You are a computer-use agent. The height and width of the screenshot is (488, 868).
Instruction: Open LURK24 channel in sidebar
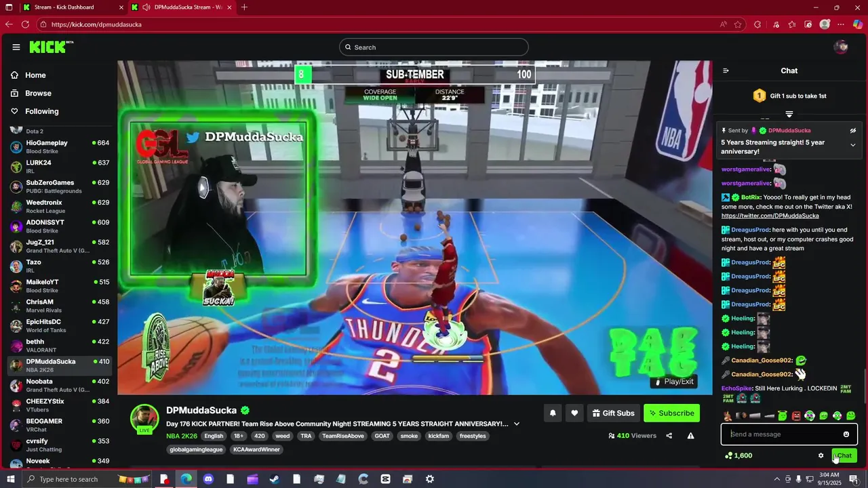60,167
